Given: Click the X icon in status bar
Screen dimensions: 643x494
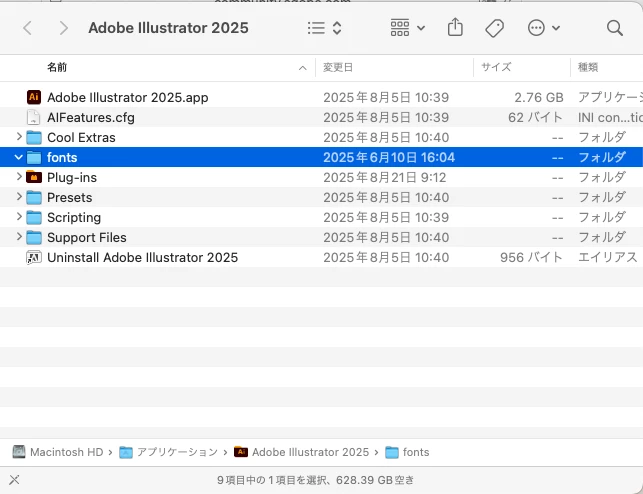Looking at the screenshot, I should coord(14,480).
